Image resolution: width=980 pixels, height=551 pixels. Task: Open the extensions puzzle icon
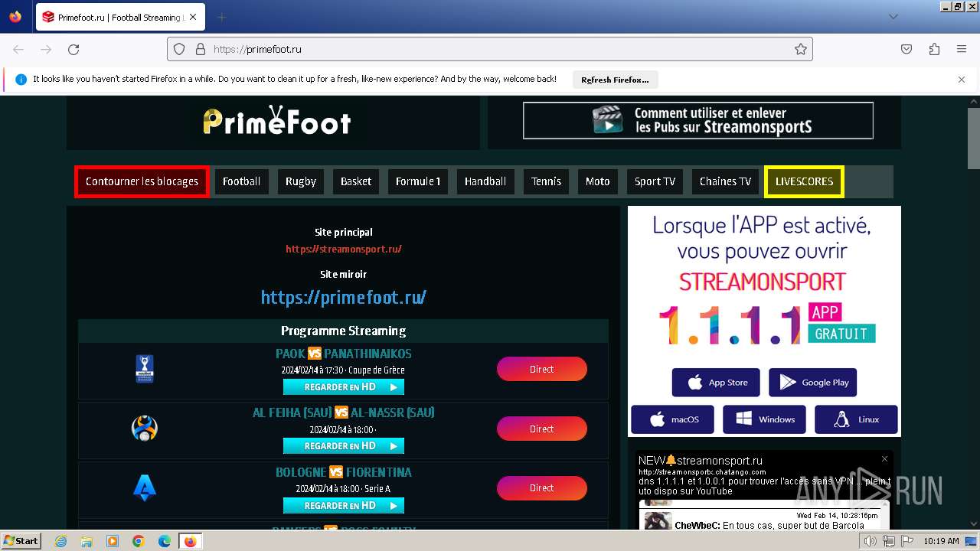coord(934,49)
